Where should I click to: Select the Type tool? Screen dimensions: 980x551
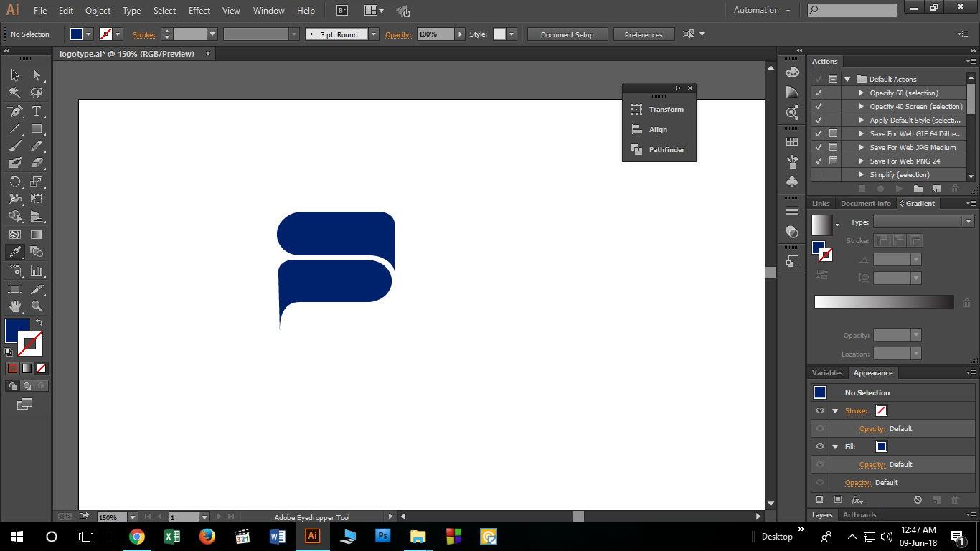(x=37, y=111)
